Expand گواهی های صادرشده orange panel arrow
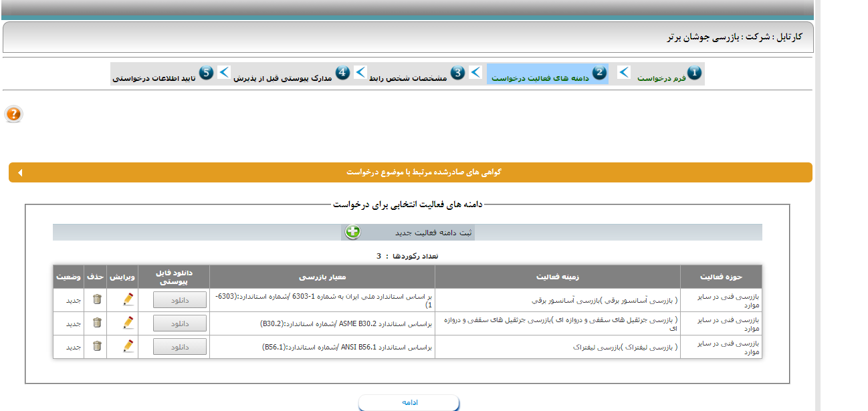 [20, 172]
